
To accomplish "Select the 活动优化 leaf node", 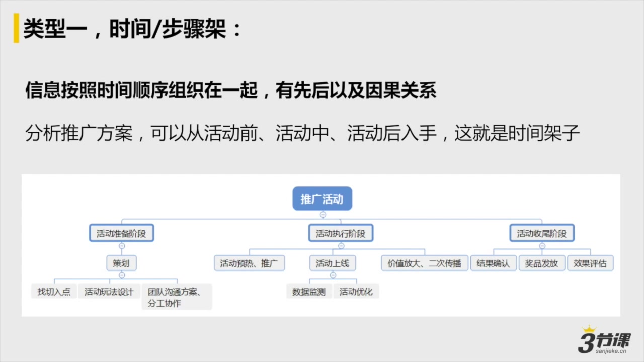I will tap(356, 291).
